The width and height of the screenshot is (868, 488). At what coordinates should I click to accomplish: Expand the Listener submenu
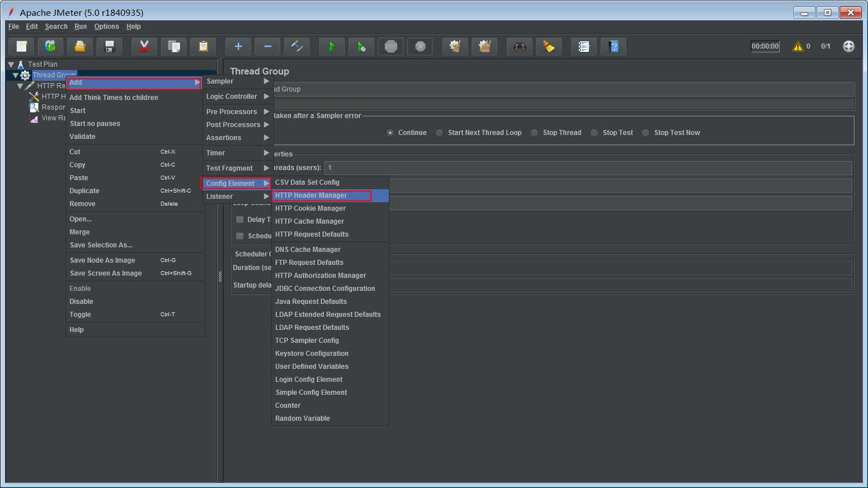[238, 197]
